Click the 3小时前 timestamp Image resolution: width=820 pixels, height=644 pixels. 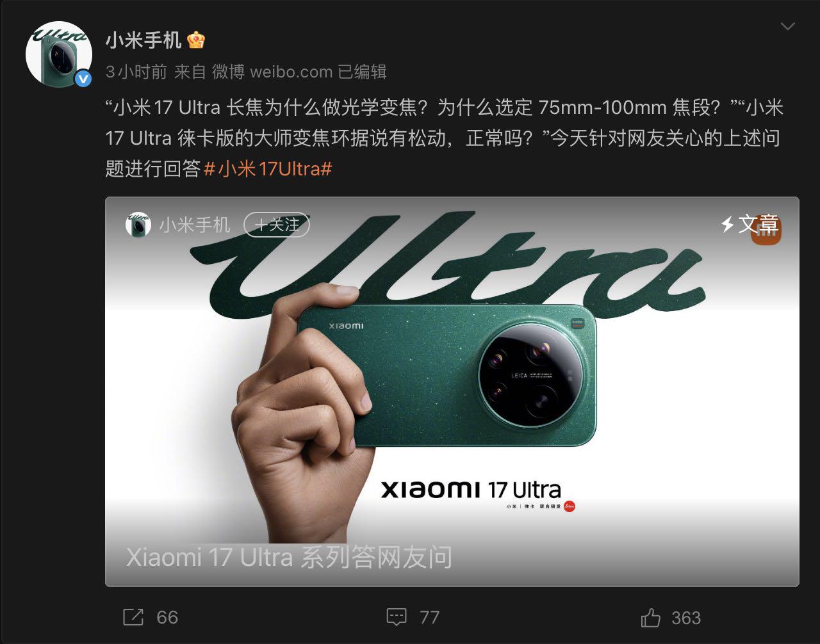pos(136,72)
